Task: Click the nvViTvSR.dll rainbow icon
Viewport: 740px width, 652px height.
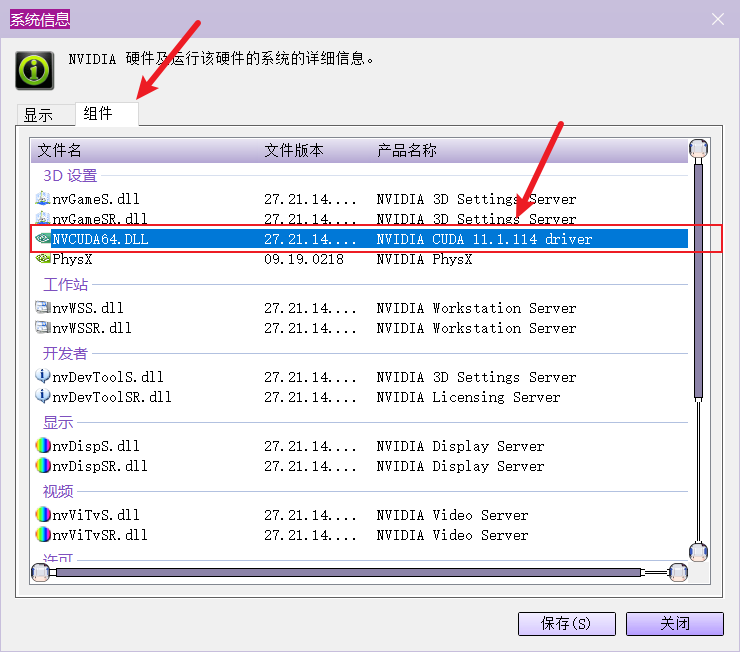Action: [42, 535]
